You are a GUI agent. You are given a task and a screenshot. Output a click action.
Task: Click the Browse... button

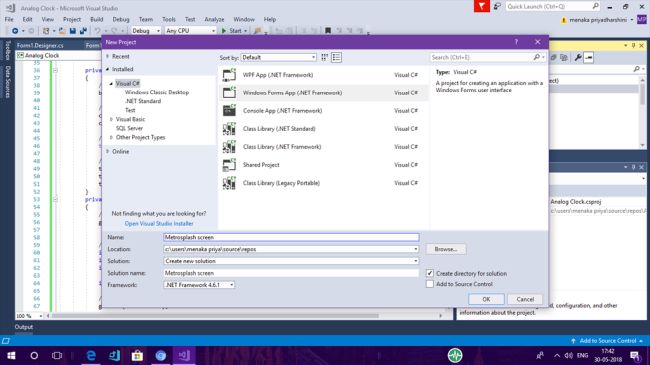(446, 249)
